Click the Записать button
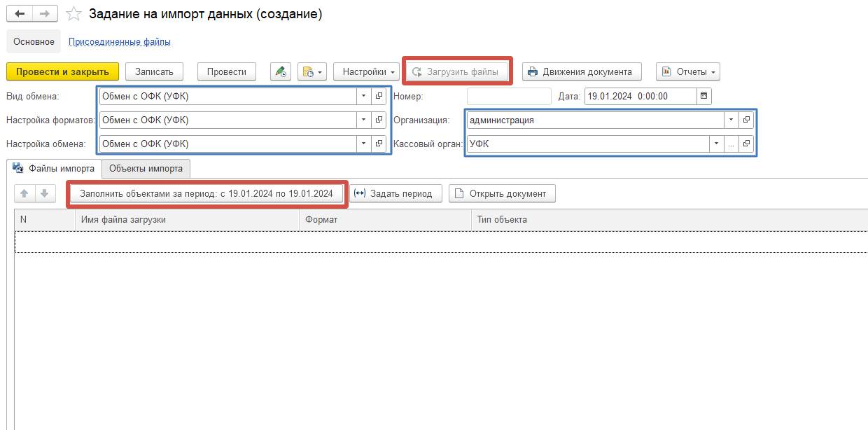The image size is (868, 430). coord(154,71)
